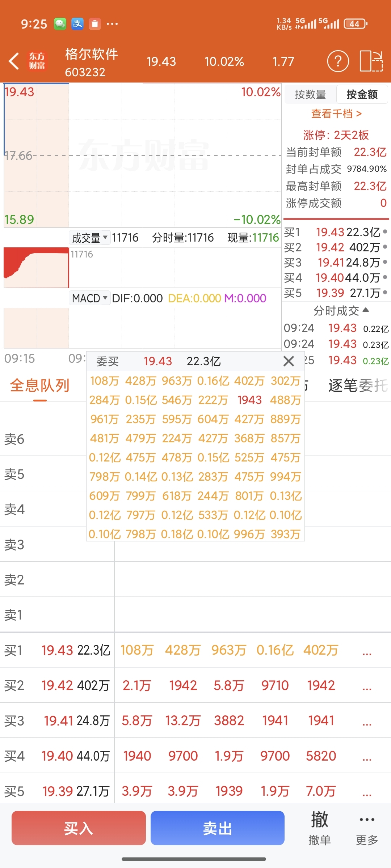
Task: Tap the 1943 order in 委买 popup
Action: click(x=249, y=400)
